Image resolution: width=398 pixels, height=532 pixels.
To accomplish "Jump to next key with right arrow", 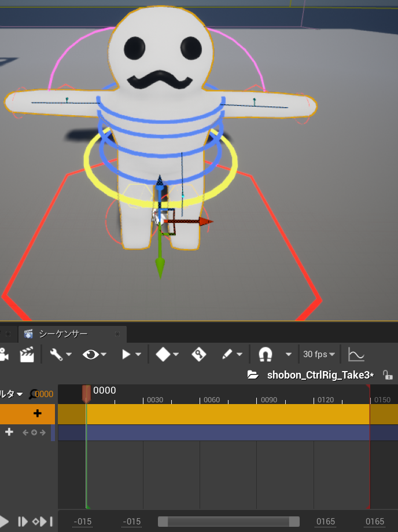I will click(43, 432).
